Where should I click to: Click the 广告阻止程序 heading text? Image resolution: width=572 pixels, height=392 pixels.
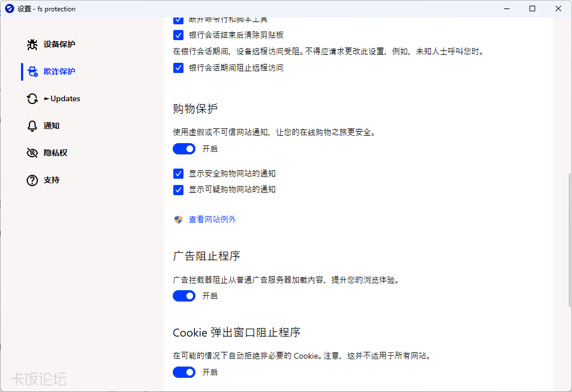[x=207, y=256]
